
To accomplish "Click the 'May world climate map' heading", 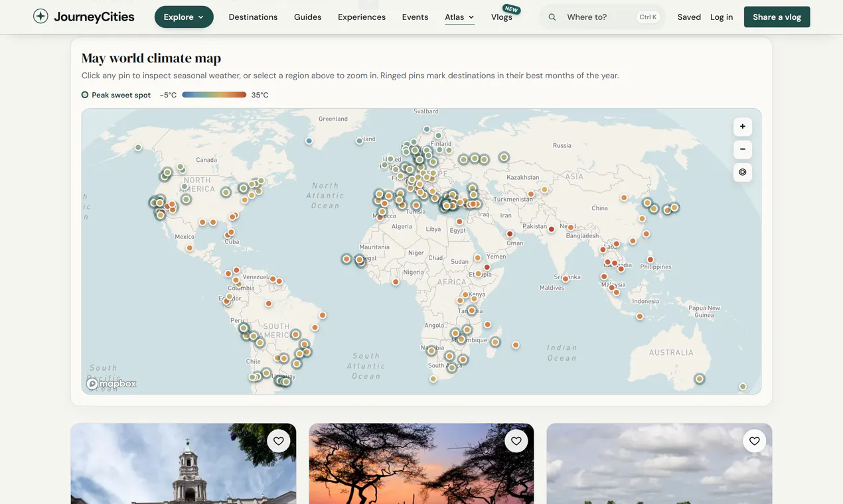I will click(151, 58).
